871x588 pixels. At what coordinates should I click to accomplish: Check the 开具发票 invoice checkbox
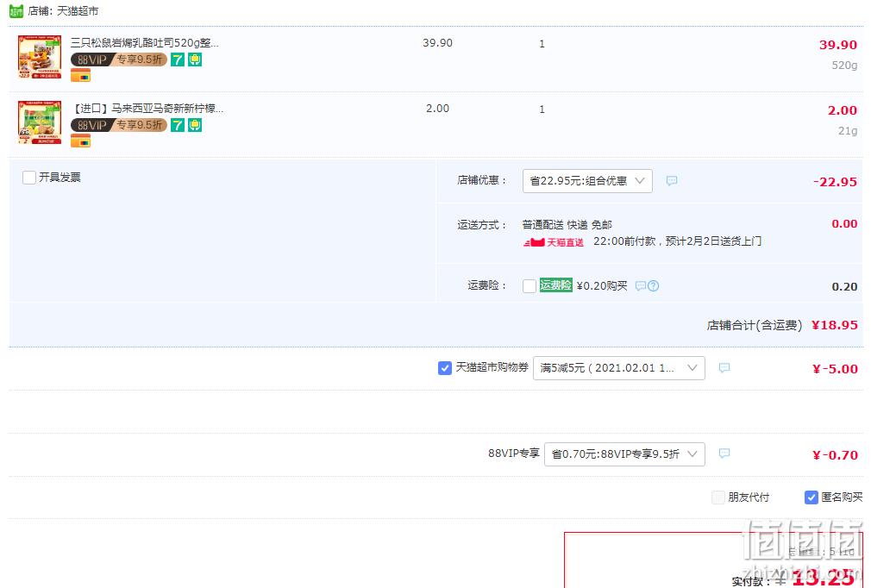coord(28,178)
